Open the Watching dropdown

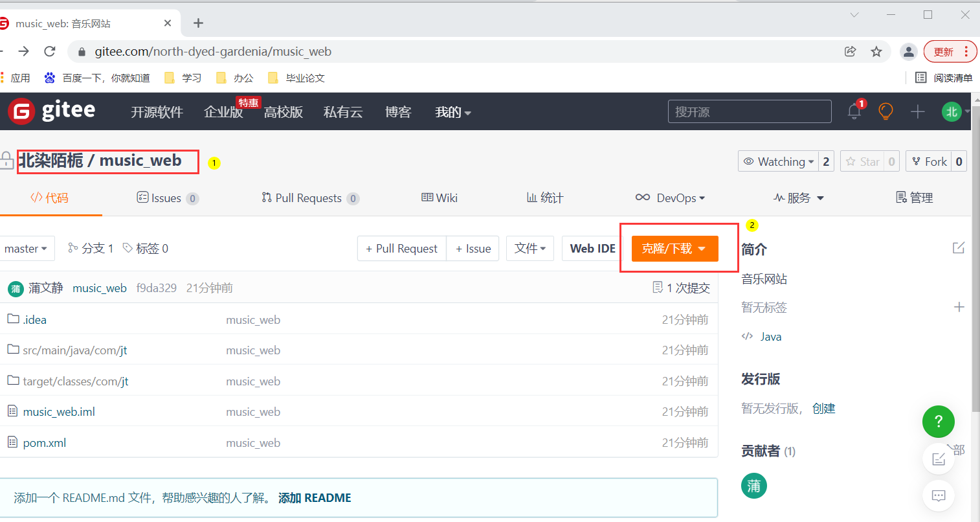pos(778,161)
